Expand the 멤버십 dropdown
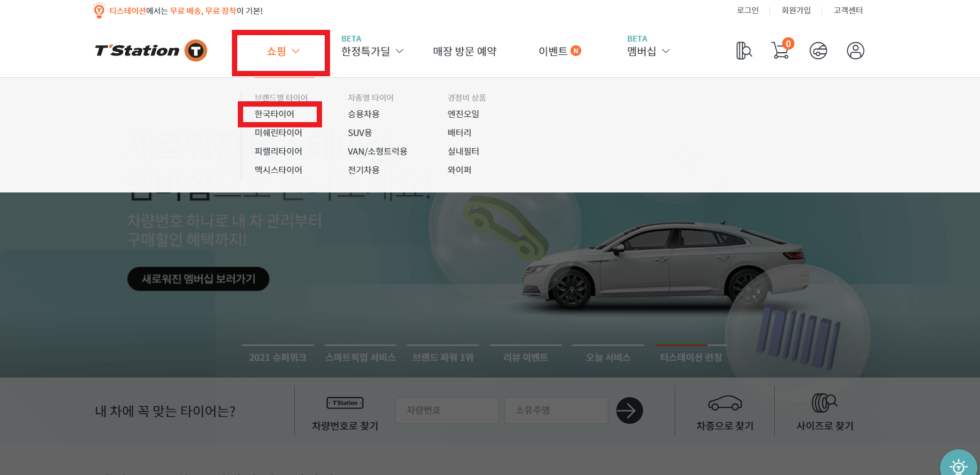 648,51
